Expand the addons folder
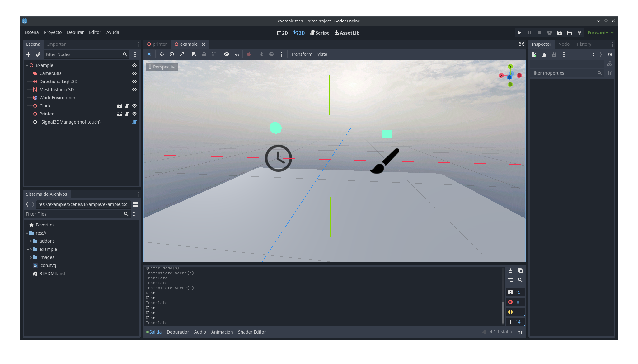 coord(31,241)
